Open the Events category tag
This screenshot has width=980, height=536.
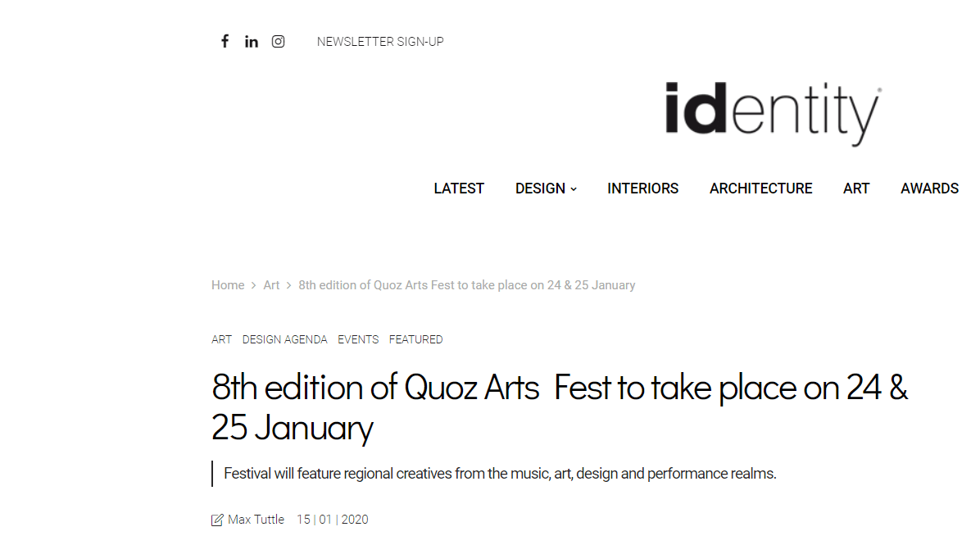point(358,339)
